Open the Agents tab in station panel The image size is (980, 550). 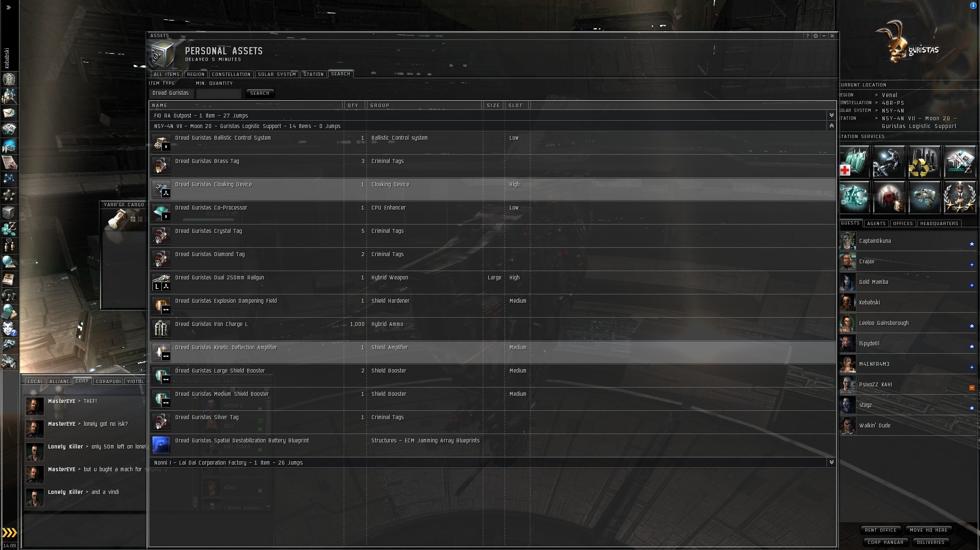[x=876, y=223]
